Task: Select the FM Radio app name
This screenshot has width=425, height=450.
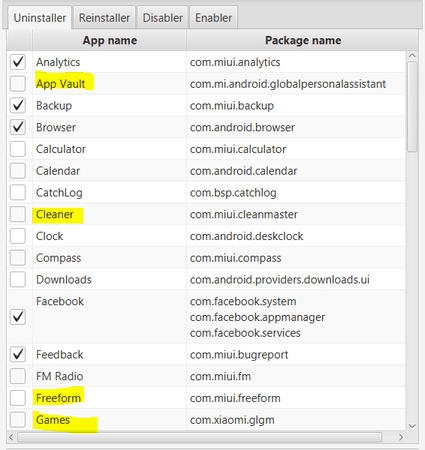Action: pos(59,376)
